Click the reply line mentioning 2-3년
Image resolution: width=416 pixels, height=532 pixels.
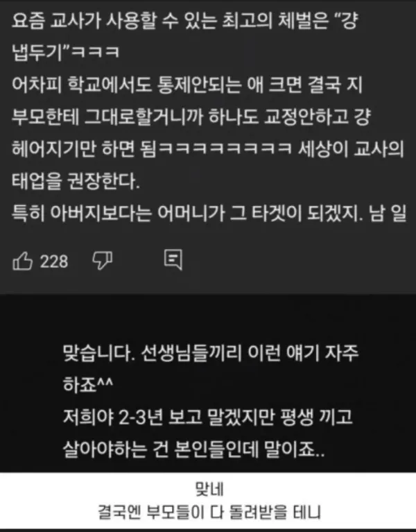[208, 417]
